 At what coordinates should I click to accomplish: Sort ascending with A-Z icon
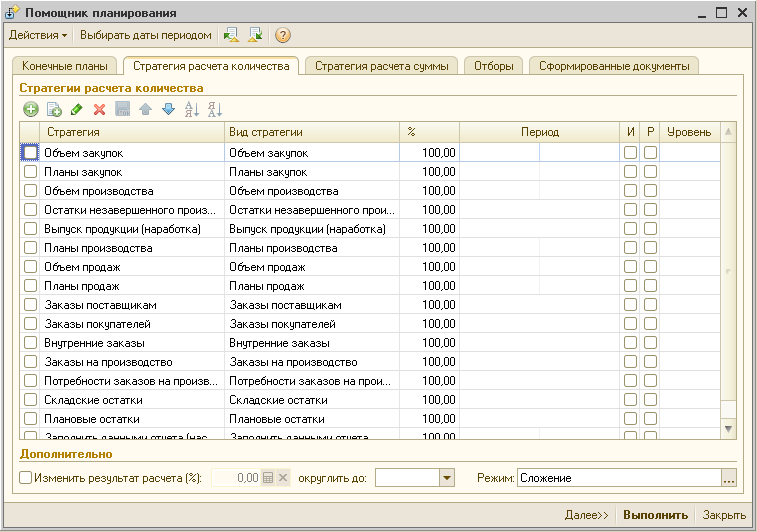click(x=192, y=110)
